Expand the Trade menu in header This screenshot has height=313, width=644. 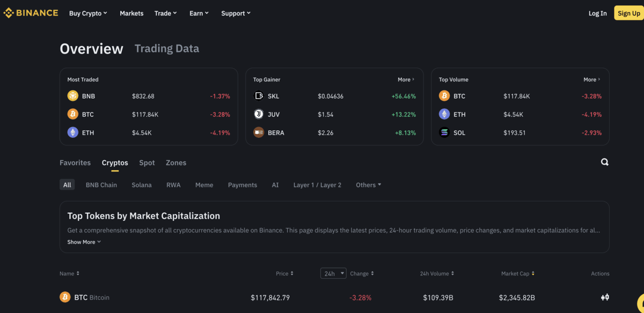coord(165,13)
